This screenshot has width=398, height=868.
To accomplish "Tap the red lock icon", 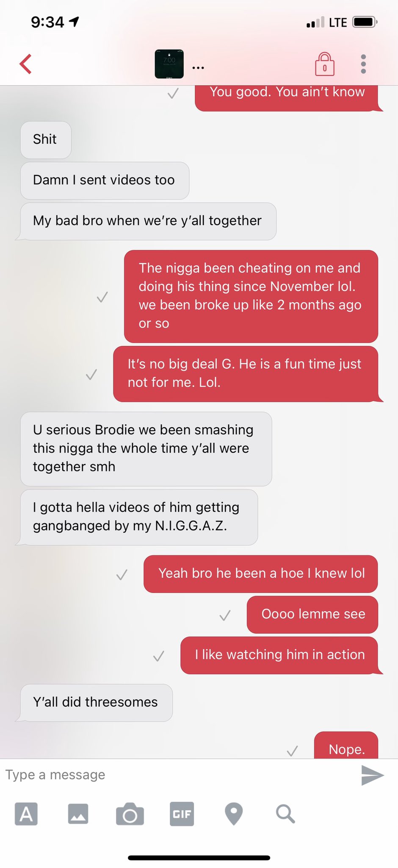I will 325,64.
